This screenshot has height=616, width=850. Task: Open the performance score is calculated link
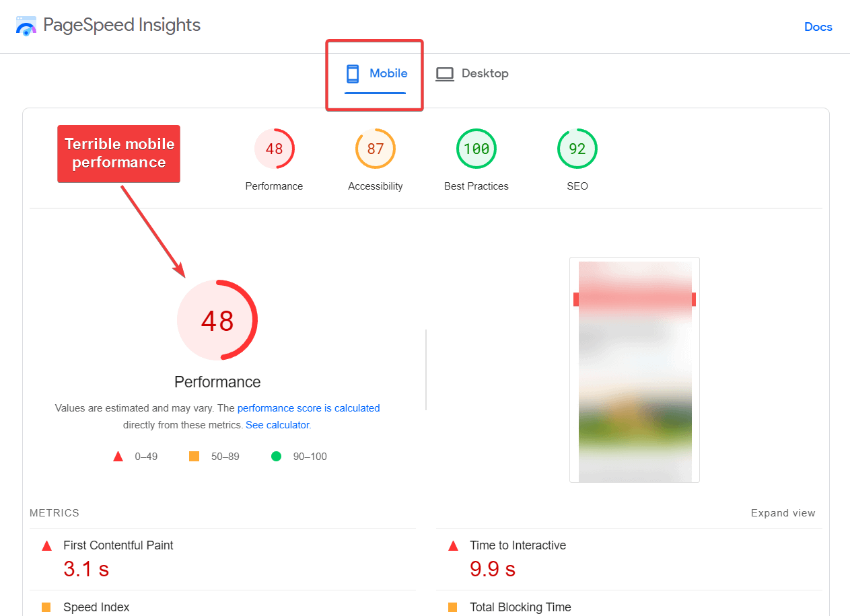point(309,408)
